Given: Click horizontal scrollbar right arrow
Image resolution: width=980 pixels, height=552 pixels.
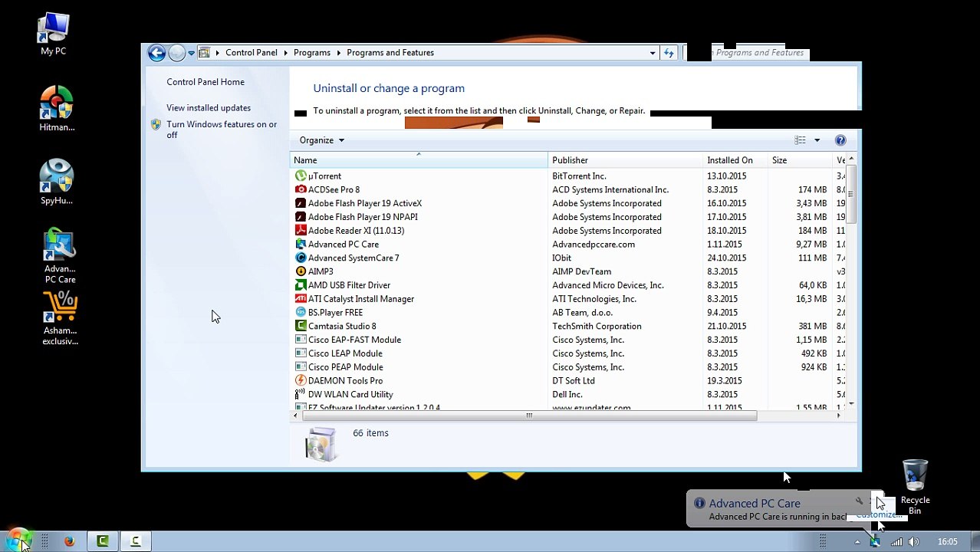Looking at the screenshot, I should (839, 416).
